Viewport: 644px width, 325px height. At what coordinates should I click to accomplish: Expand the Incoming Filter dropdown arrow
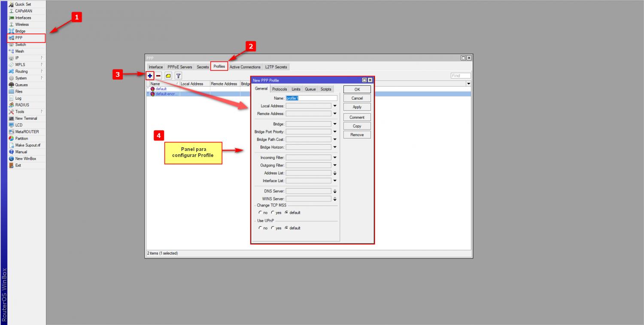coord(334,158)
